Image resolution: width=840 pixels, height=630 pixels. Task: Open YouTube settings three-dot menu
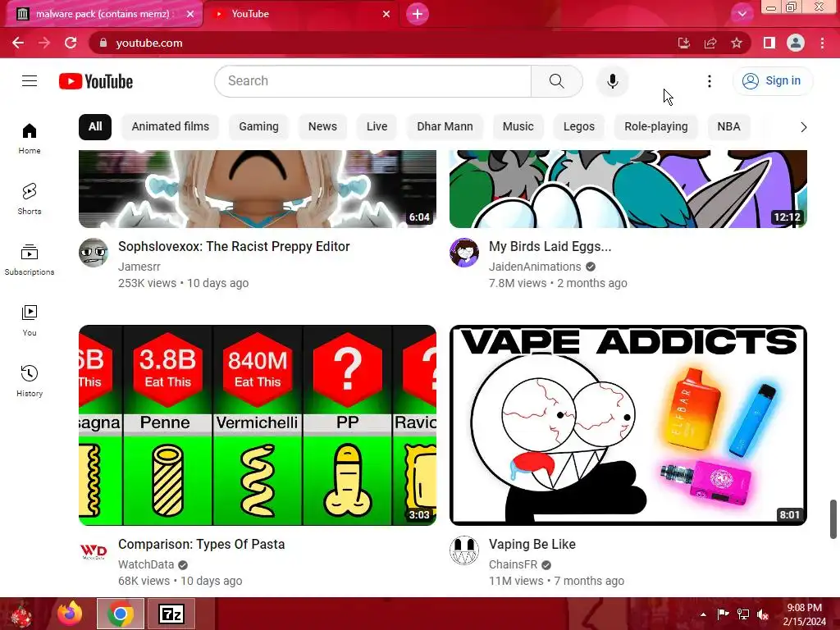coord(710,81)
